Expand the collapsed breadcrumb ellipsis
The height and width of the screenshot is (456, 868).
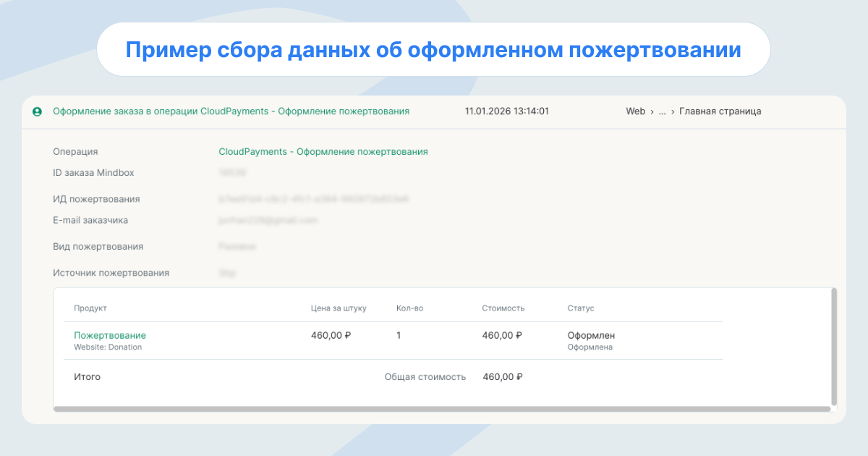pyautogui.click(x=662, y=111)
